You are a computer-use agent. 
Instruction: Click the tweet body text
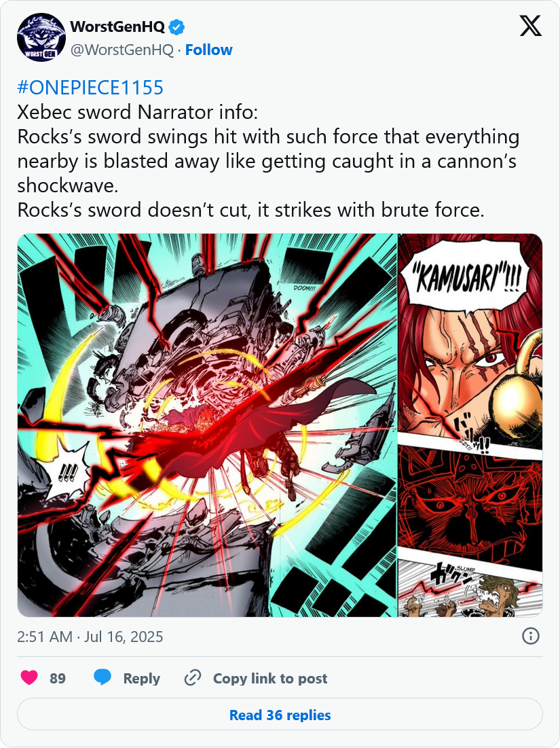coord(268,161)
